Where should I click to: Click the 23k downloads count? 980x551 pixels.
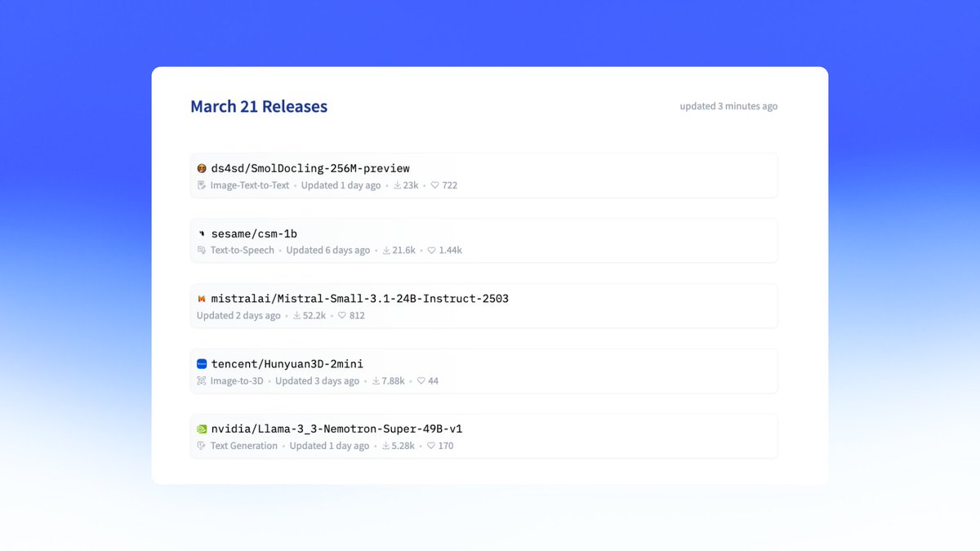(411, 185)
